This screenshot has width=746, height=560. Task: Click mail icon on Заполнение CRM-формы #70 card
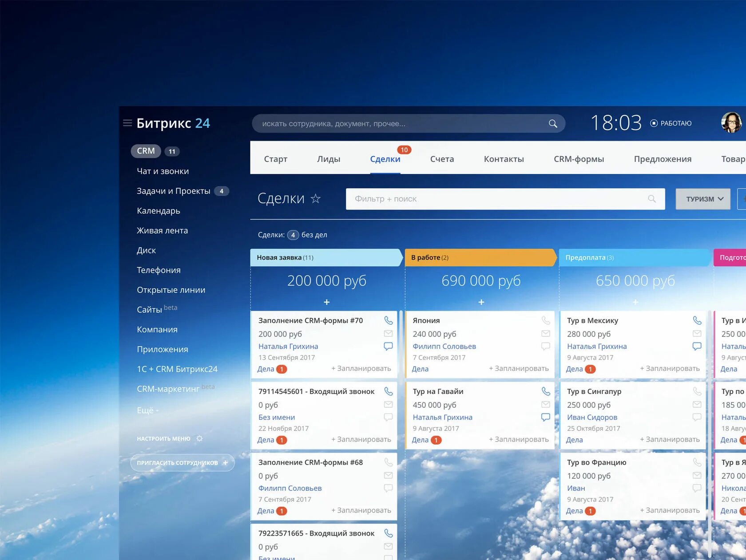point(388,333)
